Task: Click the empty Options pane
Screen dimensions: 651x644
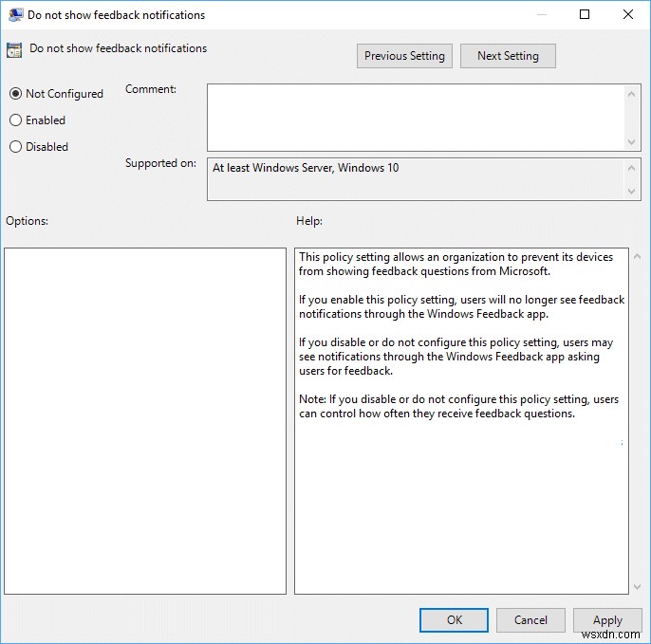Action: coord(145,421)
